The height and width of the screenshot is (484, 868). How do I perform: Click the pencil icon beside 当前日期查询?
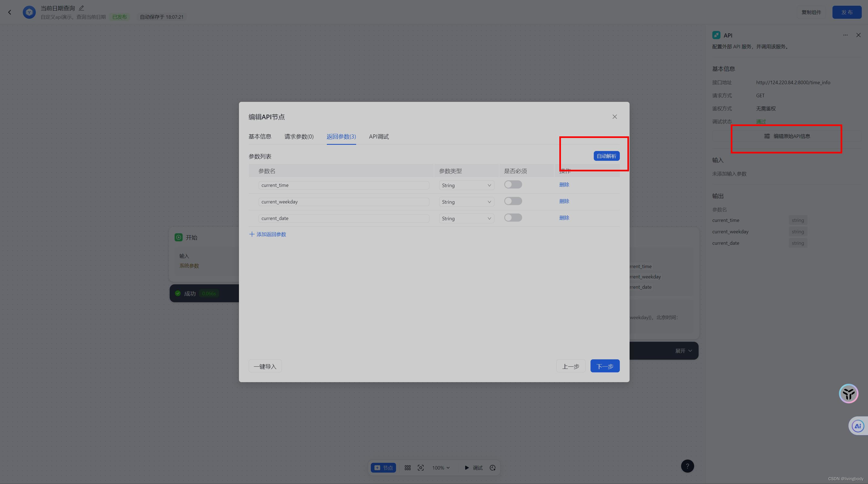pos(82,8)
